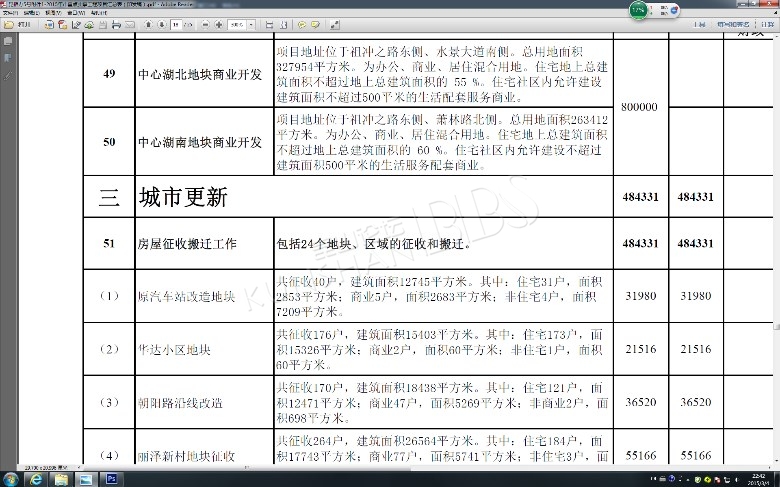Click row name 丽泽新村地块征收
This screenshot has height=487, width=780.
pos(186,456)
